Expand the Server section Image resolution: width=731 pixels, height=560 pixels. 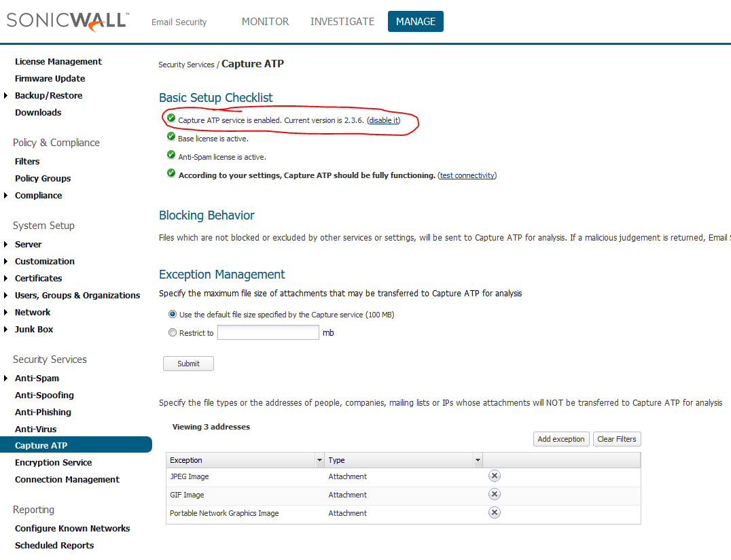(x=5, y=245)
